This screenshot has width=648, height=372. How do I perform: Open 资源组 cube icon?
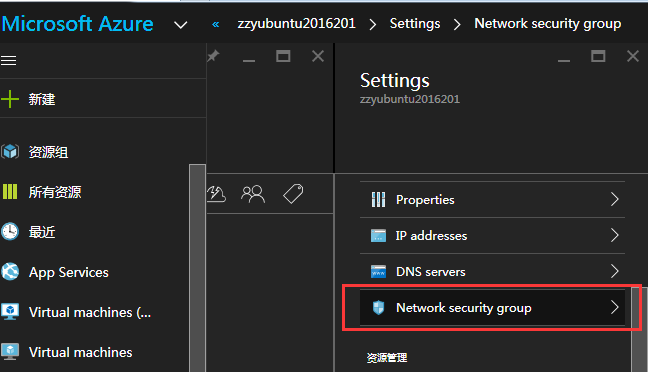(10, 152)
